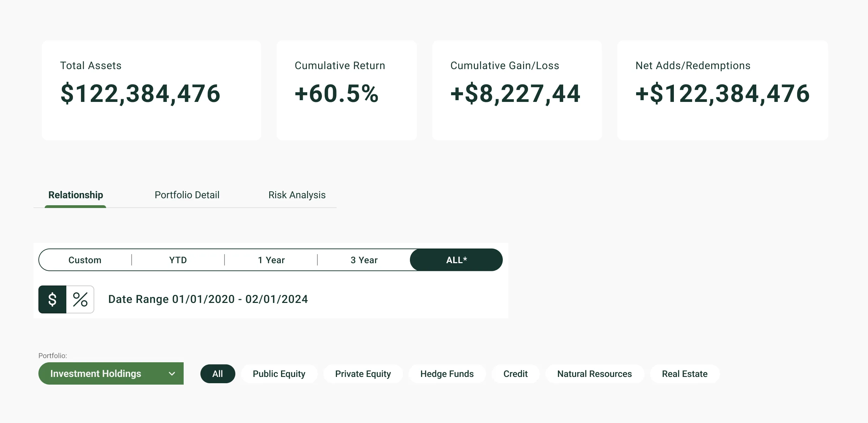Click the Cumulative Return +60.5% value
Viewport: 868px width, 423px height.
337,94
